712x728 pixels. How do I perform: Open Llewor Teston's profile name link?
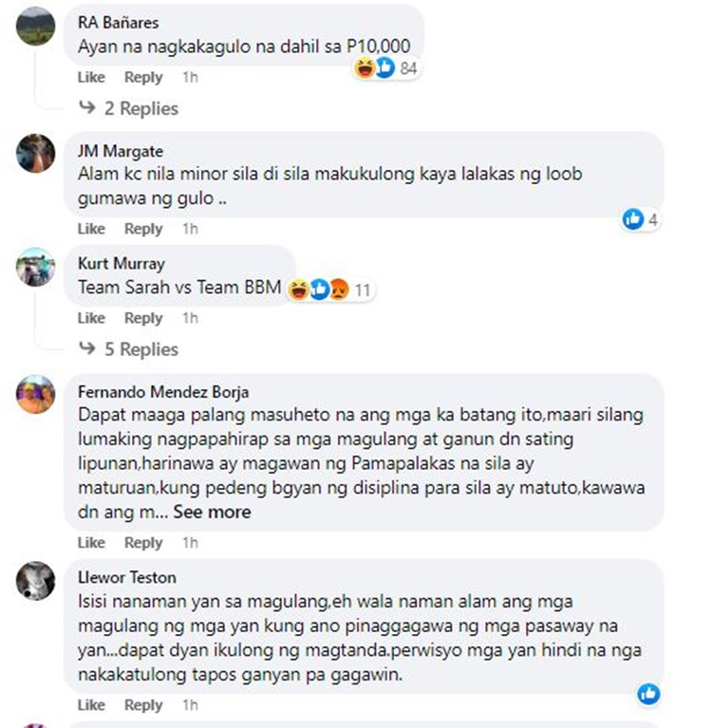coord(127,578)
